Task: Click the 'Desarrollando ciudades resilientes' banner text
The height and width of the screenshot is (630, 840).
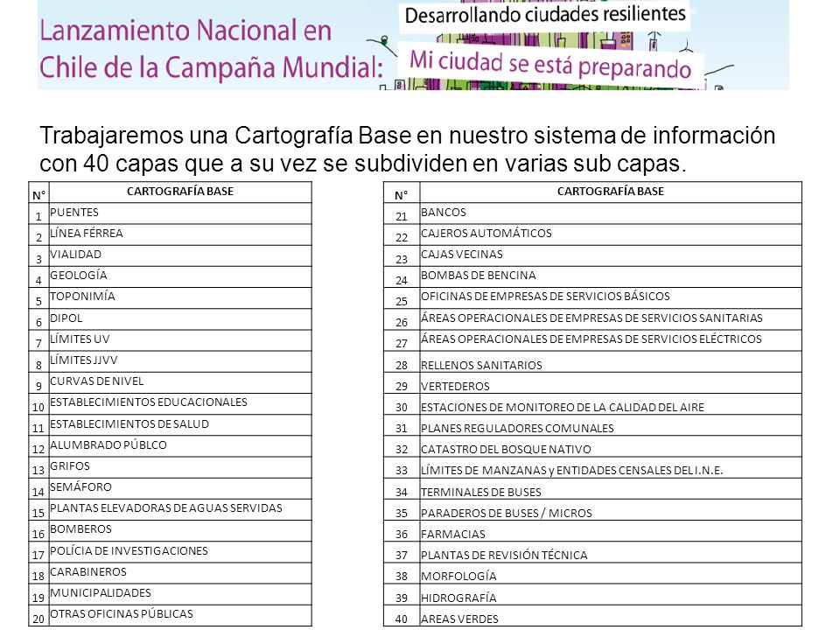Action: [545, 15]
